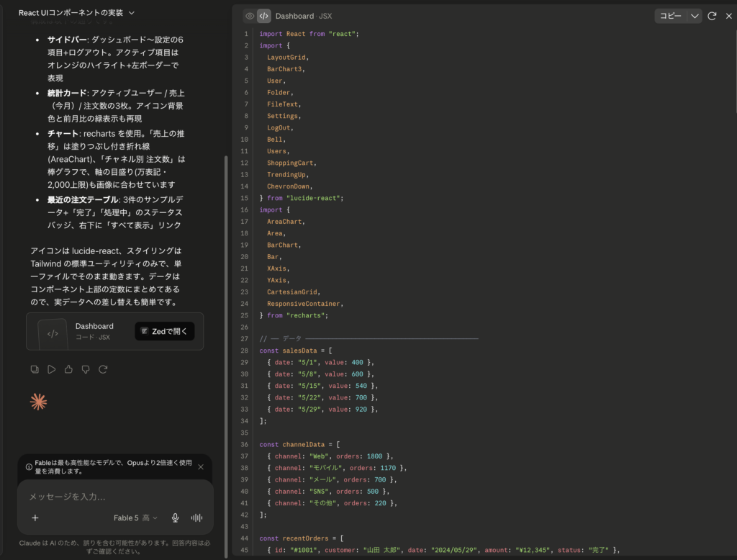Give the response a thumbs up

point(68,369)
